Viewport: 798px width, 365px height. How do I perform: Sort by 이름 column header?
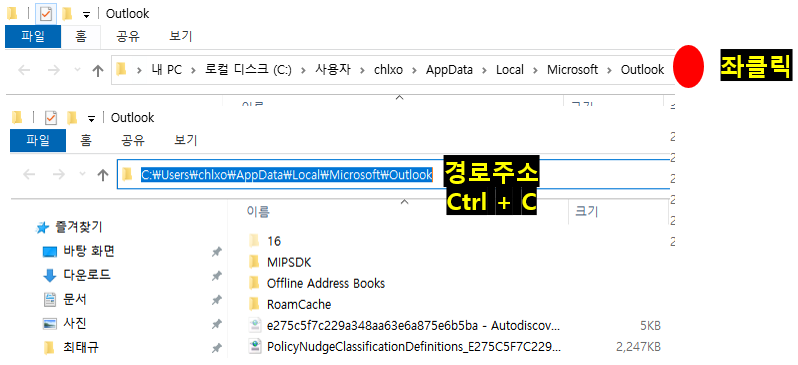coord(258,212)
